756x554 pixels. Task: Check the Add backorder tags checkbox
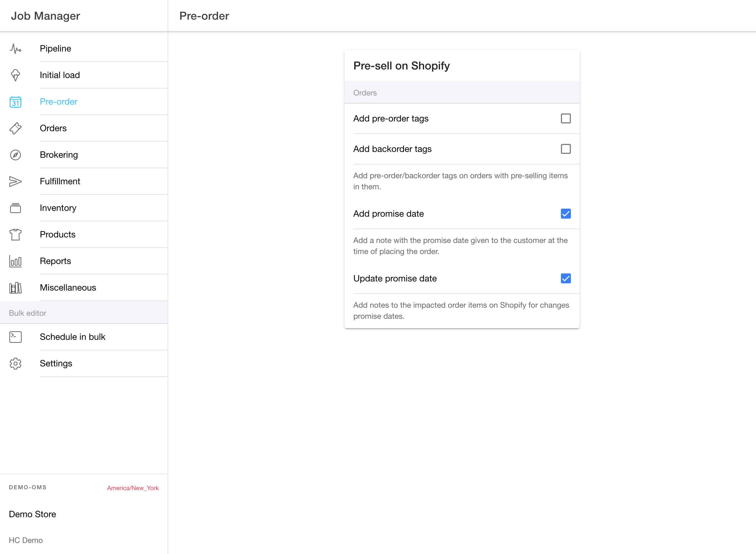coord(566,149)
